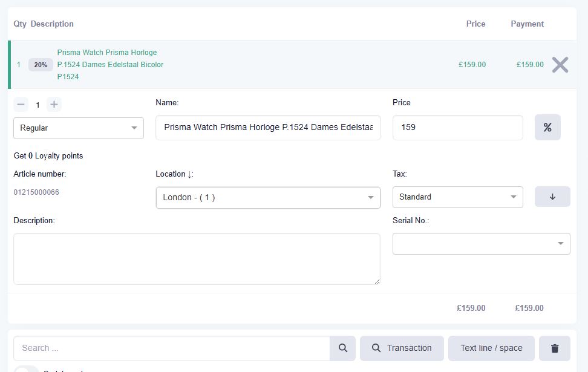Click the Price field showing 159
The image size is (588, 372).
(x=457, y=128)
